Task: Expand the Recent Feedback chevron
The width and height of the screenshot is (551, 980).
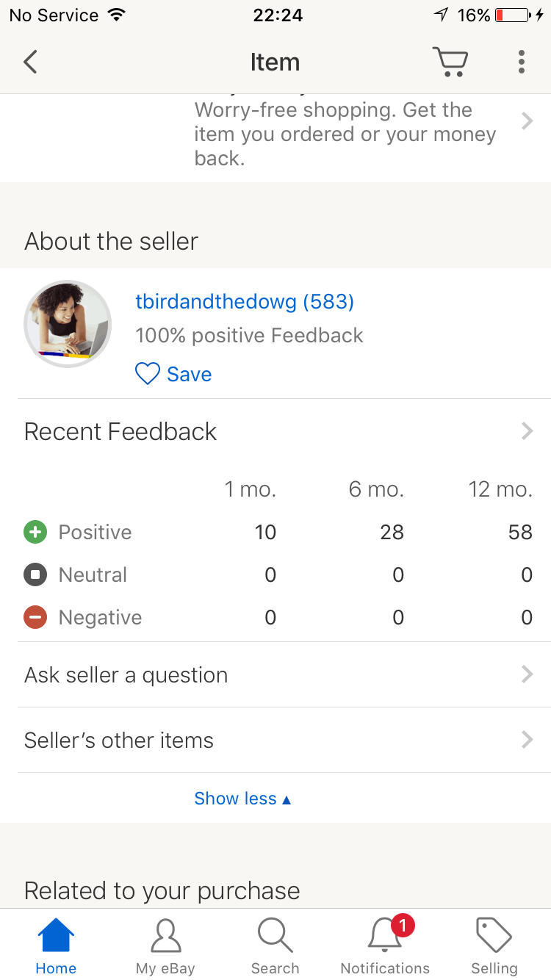Action: [x=527, y=431]
